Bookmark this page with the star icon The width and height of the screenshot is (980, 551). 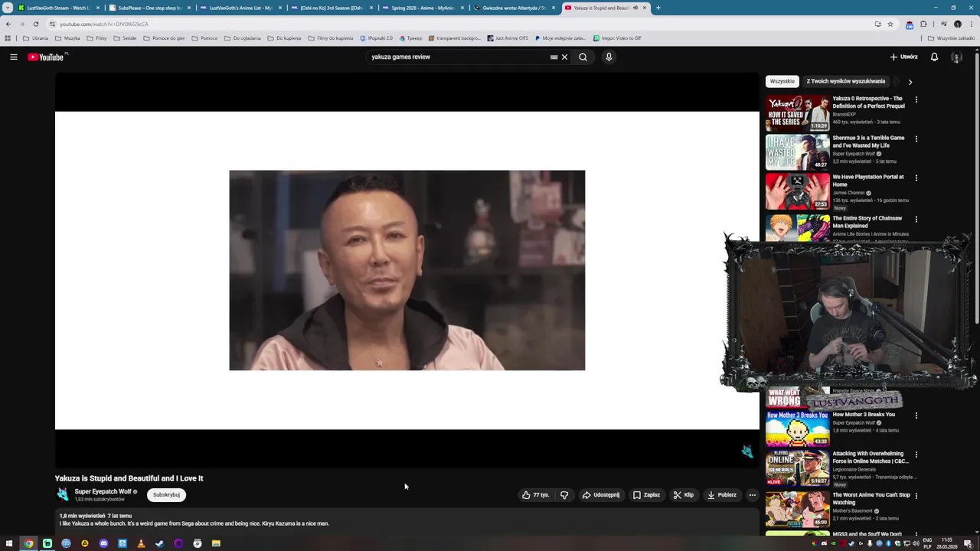coord(890,24)
